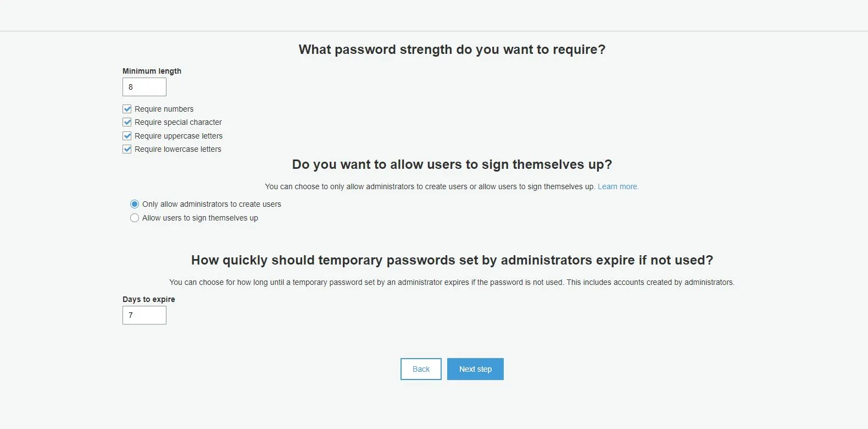Click the expiration days value showing 7
This screenshot has width=868, height=429.
click(x=144, y=315)
